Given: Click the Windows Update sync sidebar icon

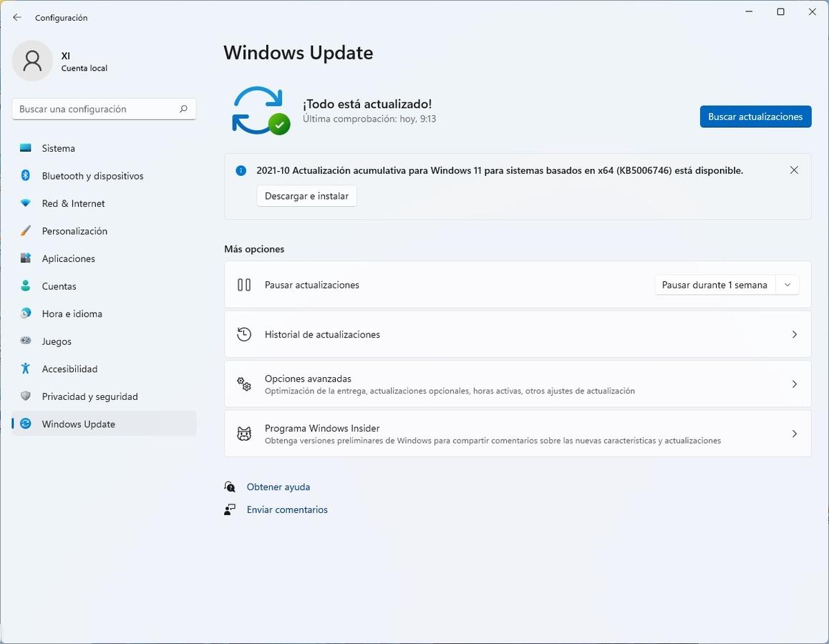Looking at the screenshot, I should click(x=25, y=423).
